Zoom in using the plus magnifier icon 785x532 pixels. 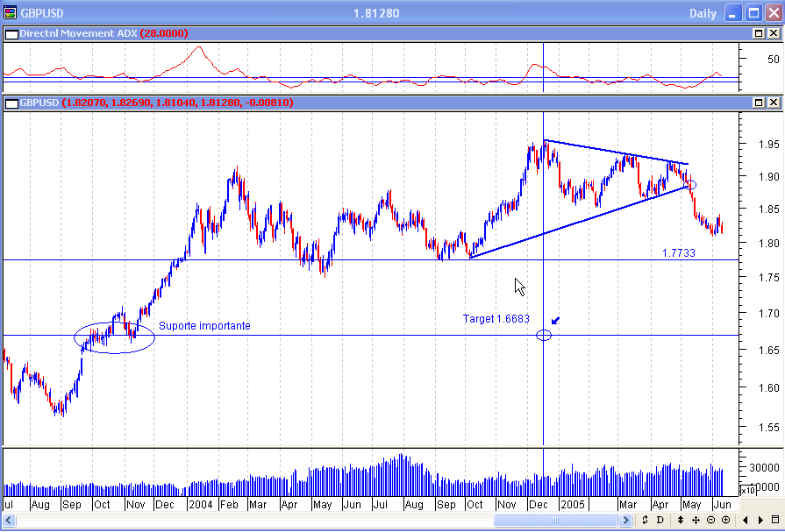(726, 520)
